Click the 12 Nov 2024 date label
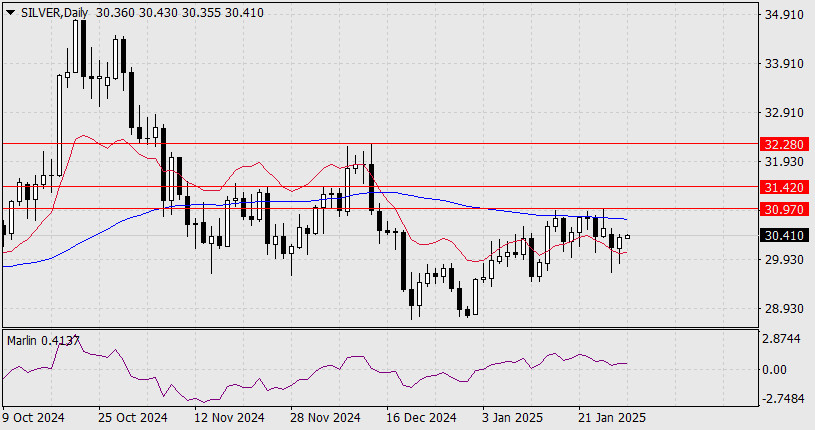This screenshot has height=430, width=815. pyautogui.click(x=229, y=418)
